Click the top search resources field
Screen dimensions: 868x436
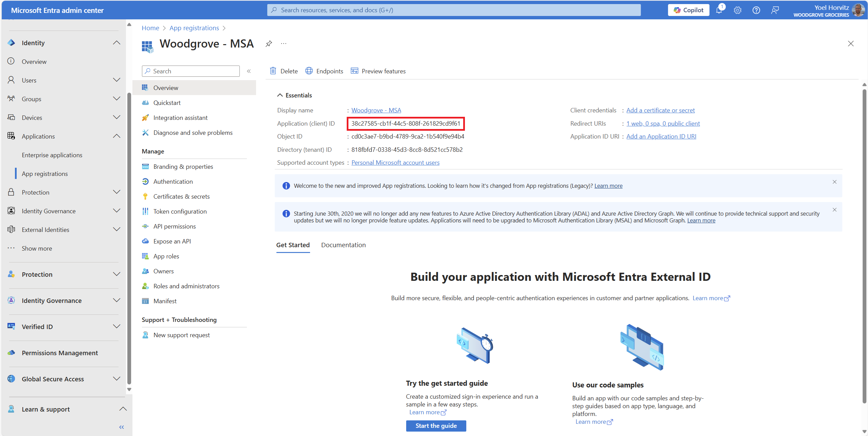tap(454, 10)
